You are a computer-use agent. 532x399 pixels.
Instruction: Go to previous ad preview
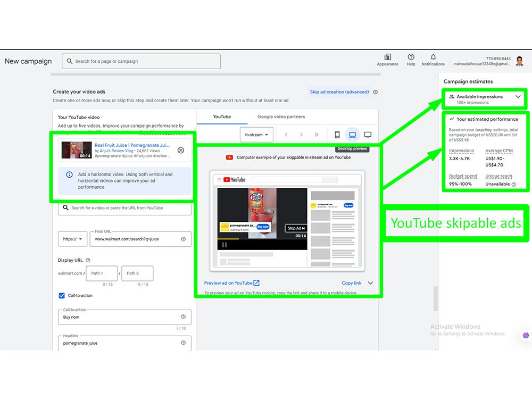pos(286,135)
